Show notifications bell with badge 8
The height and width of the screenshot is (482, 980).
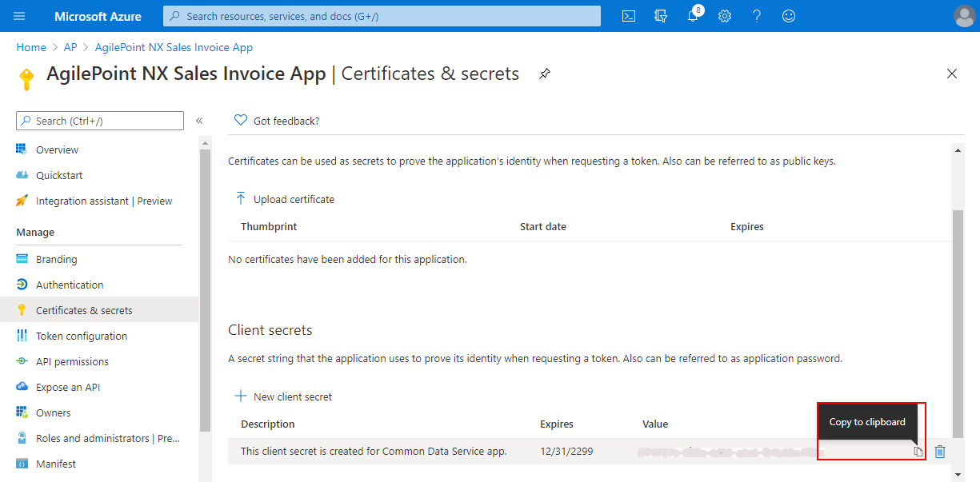(x=694, y=15)
